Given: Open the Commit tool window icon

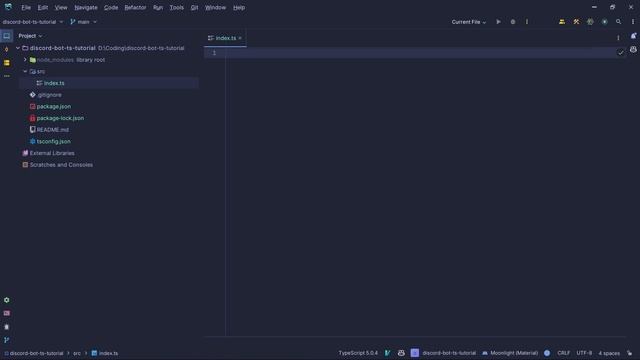Looking at the screenshot, I should [7, 49].
